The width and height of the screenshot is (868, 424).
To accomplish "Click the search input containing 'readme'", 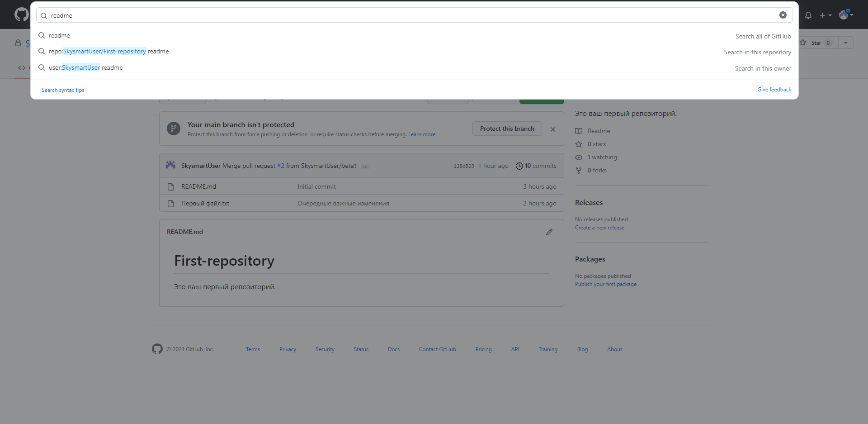I will 414,15.
